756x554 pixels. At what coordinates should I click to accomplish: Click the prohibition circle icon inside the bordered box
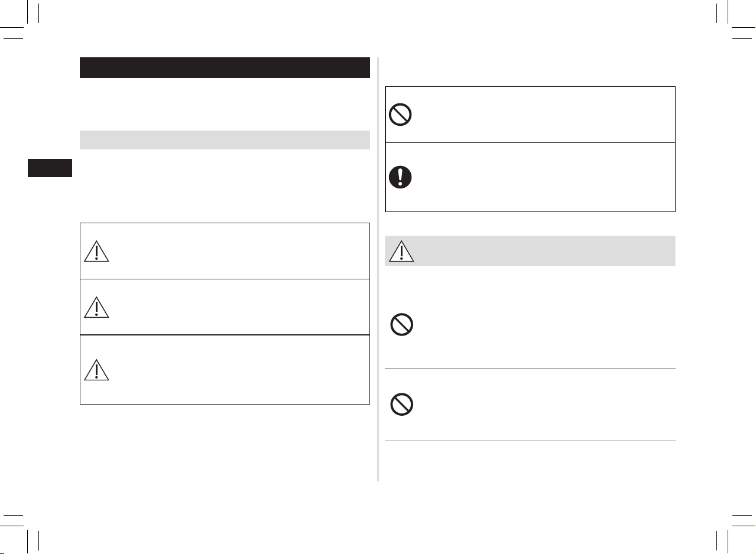401,115
